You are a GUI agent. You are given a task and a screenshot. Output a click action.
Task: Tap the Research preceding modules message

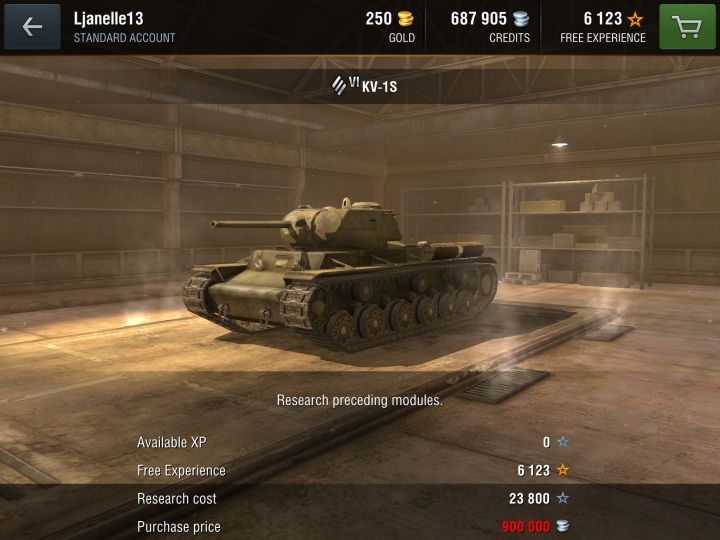360,400
